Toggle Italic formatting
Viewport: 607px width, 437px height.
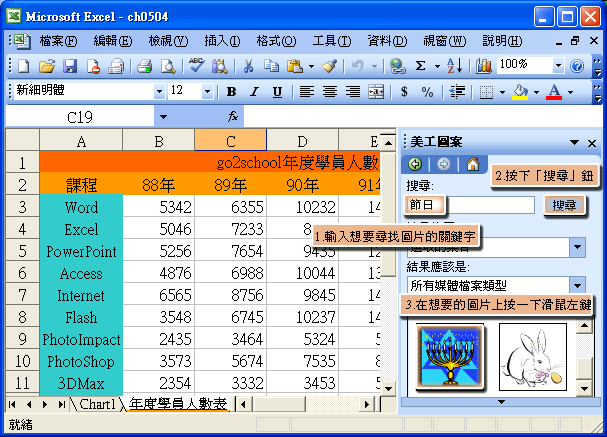pos(254,91)
